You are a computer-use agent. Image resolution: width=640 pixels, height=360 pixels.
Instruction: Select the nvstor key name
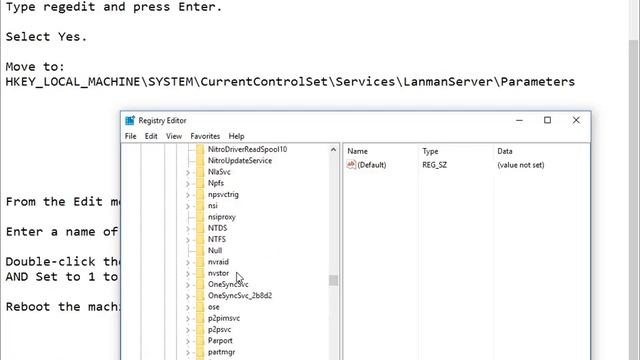coord(218,273)
